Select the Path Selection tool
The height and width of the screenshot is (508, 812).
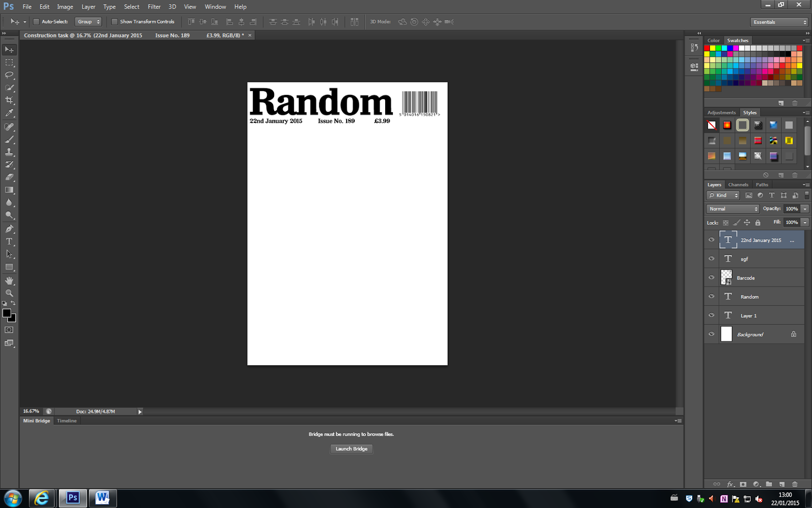pyautogui.click(x=9, y=255)
